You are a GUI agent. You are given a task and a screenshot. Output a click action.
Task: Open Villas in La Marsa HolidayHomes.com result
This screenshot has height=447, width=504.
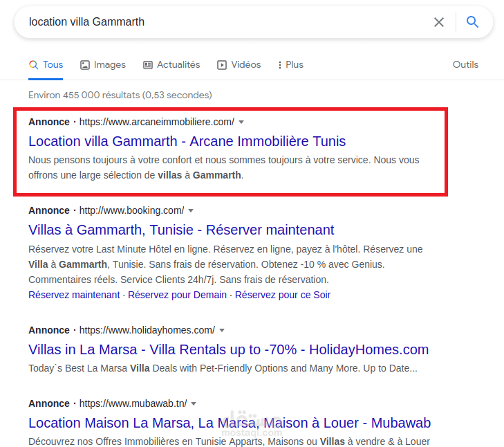[x=229, y=350]
